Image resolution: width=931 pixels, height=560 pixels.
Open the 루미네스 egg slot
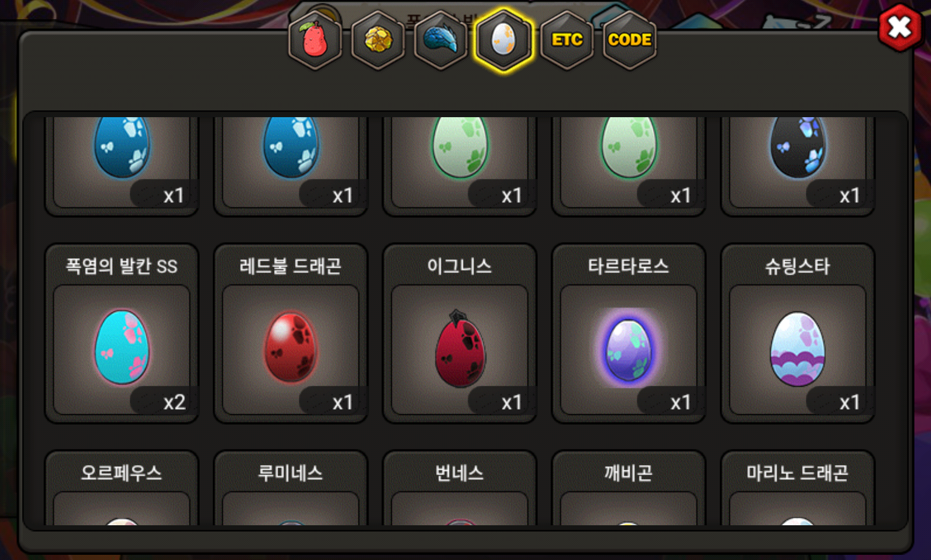point(291,488)
